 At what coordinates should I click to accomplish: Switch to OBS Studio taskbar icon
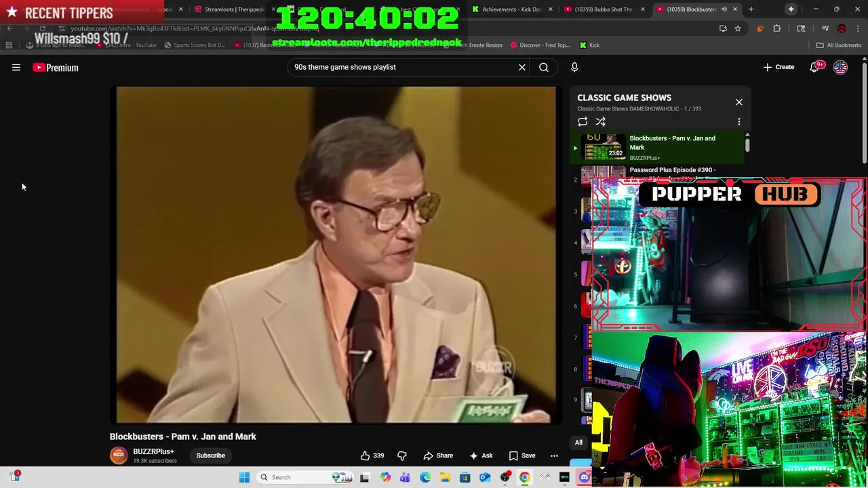pos(505,477)
